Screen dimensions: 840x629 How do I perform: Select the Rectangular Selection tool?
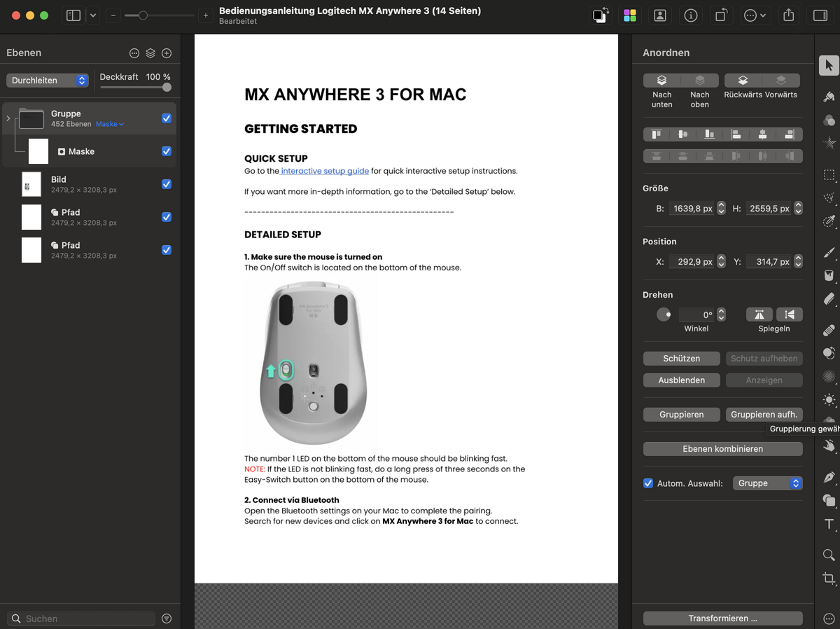[829, 175]
